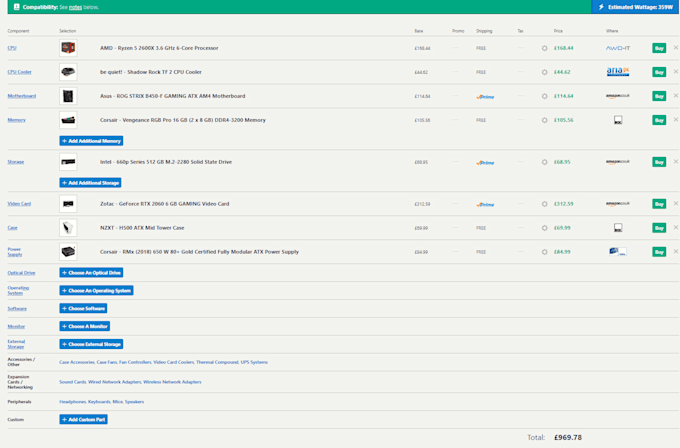Buy the Zotac RTX 2060 video card
Image resolution: width=680 pixels, height=448 pixels.
click(659, 204)
